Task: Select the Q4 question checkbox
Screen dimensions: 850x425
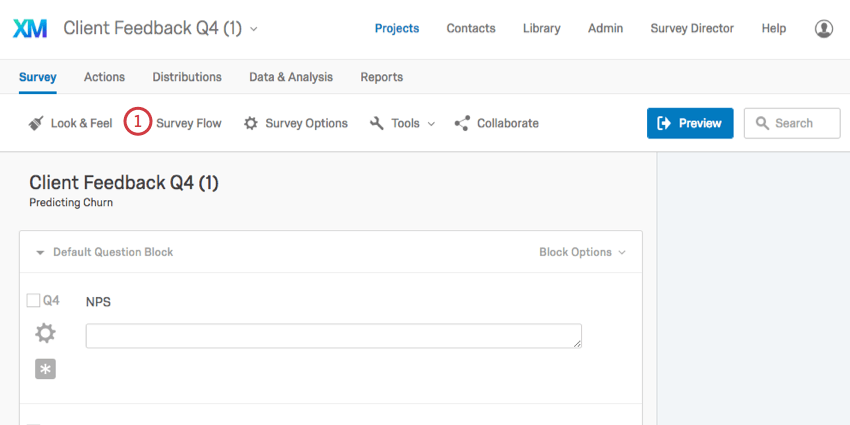Action: [x=33, y=300]
